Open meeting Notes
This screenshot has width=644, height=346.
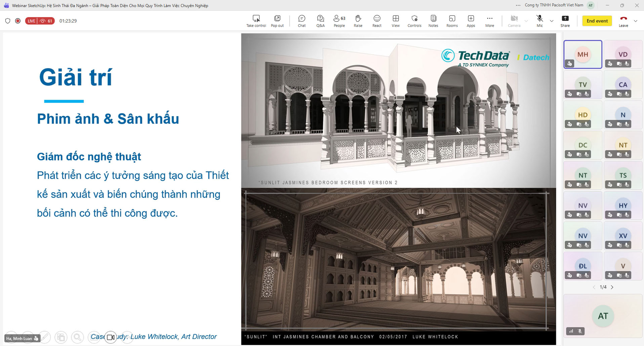pos(433,21)
